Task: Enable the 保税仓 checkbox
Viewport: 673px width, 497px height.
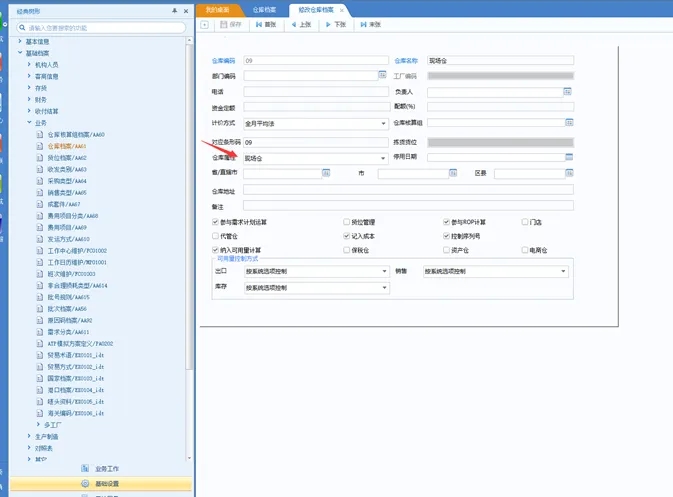Action: pyautogui.click(x=346, y=250)
